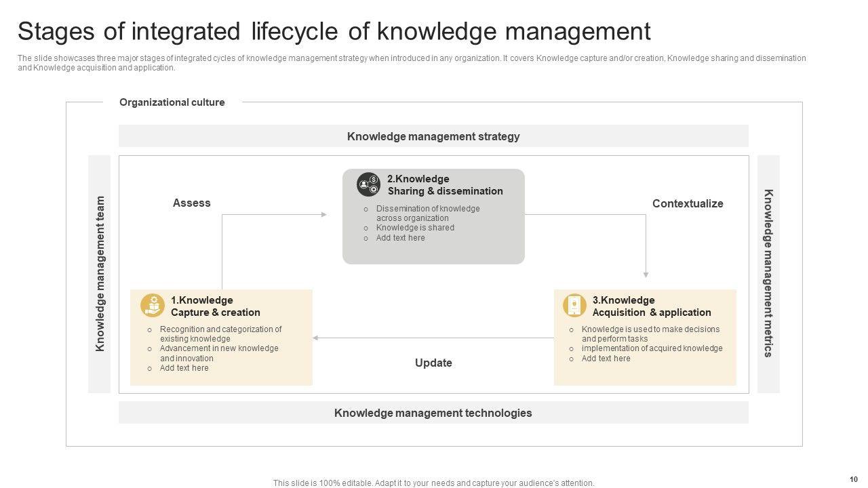Viewport: 868px width, 488px height.
Task: Select 'Dissemination of knowledge across organization' bullet
Action: pos(428,213)
